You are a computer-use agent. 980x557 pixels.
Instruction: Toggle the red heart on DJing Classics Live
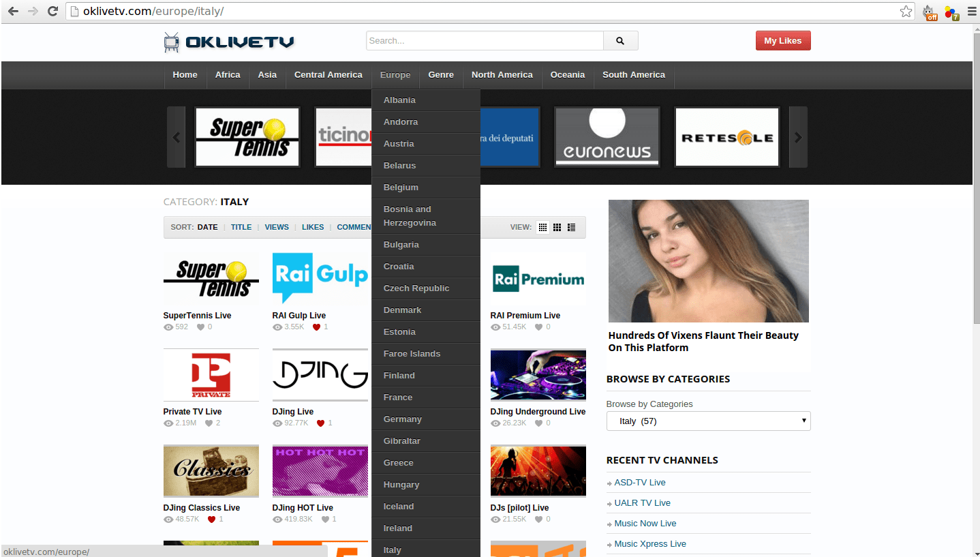[211, 520]
